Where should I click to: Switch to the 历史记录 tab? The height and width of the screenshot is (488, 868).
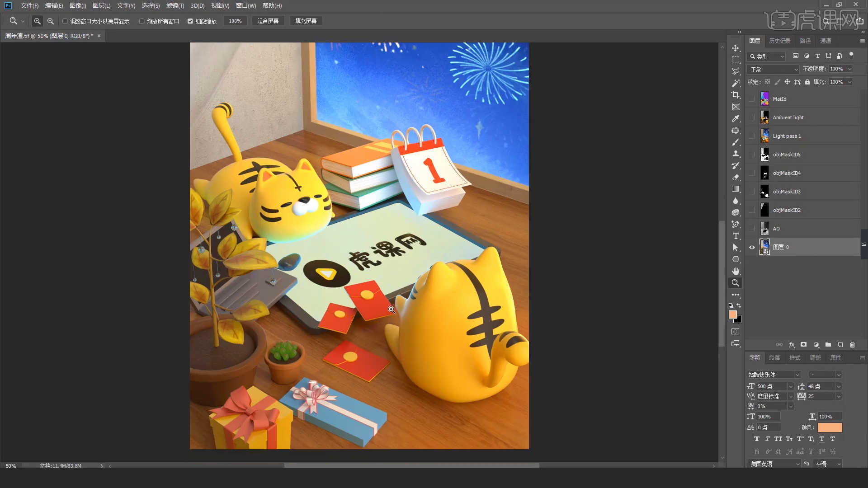(779, 41)
